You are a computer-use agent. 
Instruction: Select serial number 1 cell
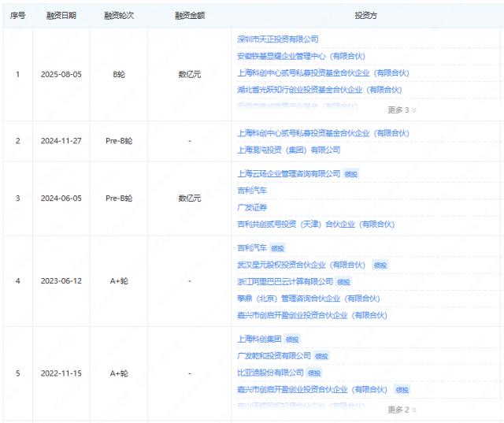pyautogui.click(x=17, y=74)
